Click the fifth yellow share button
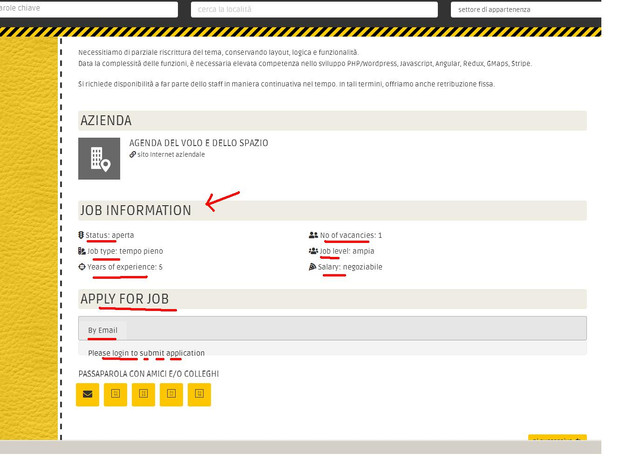The width and height of the screenshot is (640, 457). pos(199,395)
